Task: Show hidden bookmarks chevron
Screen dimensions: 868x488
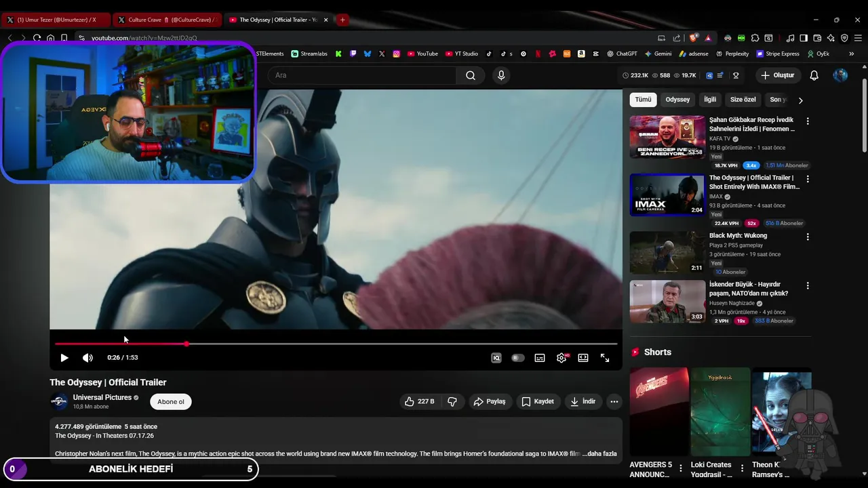Action: (x=851, y=54)
